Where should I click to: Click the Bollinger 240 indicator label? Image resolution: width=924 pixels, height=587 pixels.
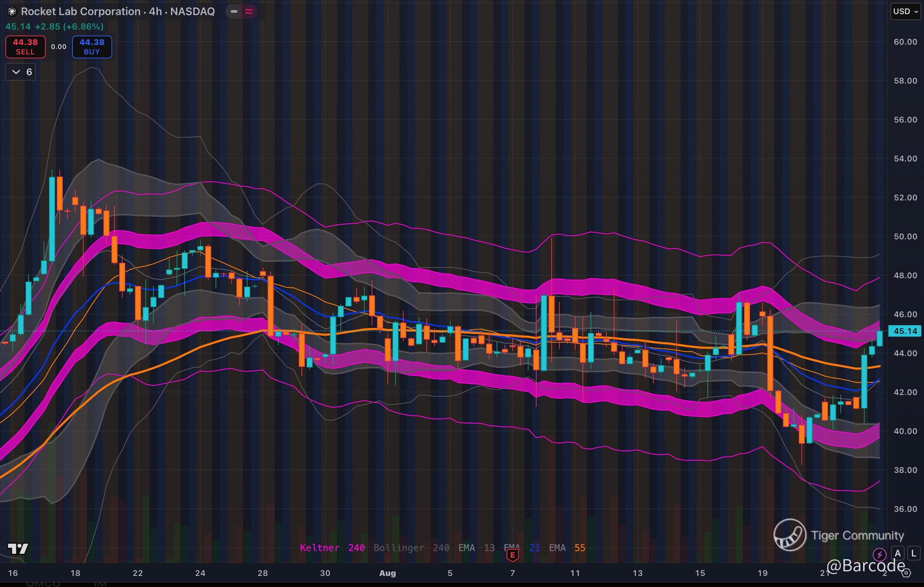[x=411, y=548]
